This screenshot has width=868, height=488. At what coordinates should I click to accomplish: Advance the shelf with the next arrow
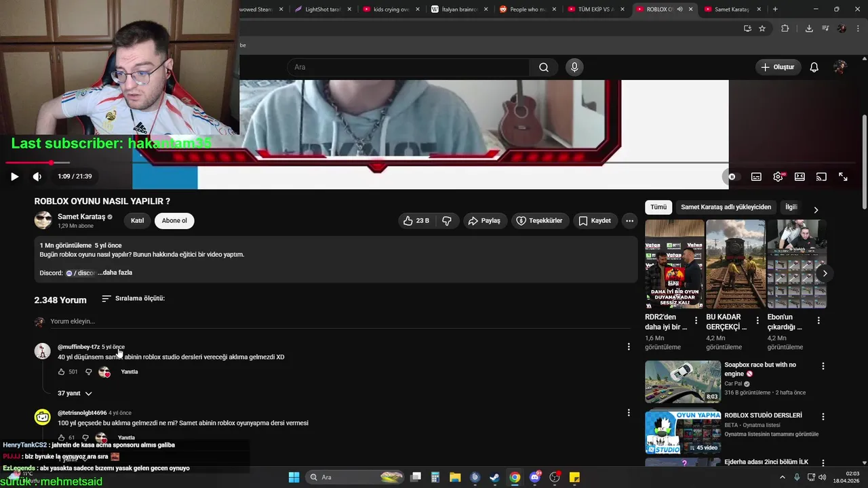(825, 273)
